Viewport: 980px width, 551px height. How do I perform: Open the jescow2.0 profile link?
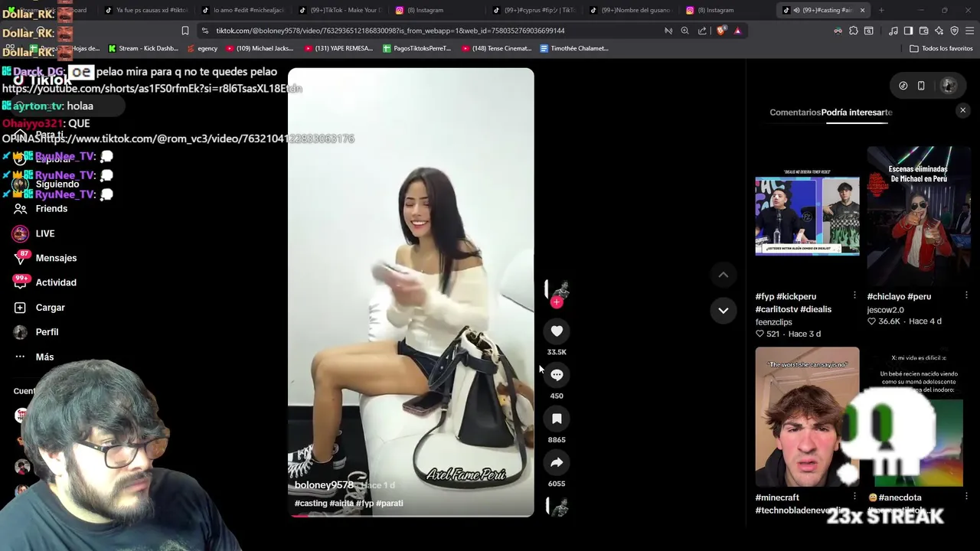tap(885, 310)
